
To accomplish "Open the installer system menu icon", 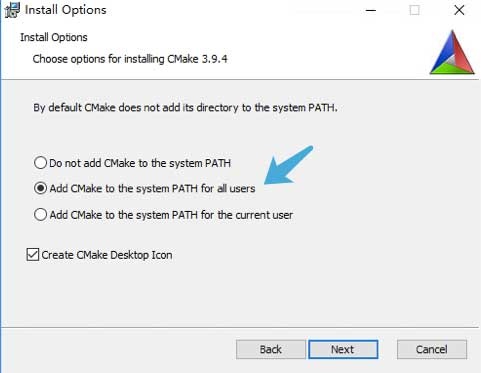I will pos(12,10).
